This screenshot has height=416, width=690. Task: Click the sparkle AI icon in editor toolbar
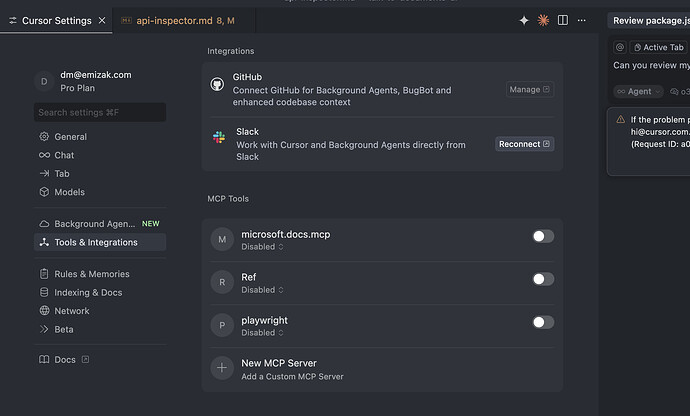pyautogui.click(x=524, y=20)
